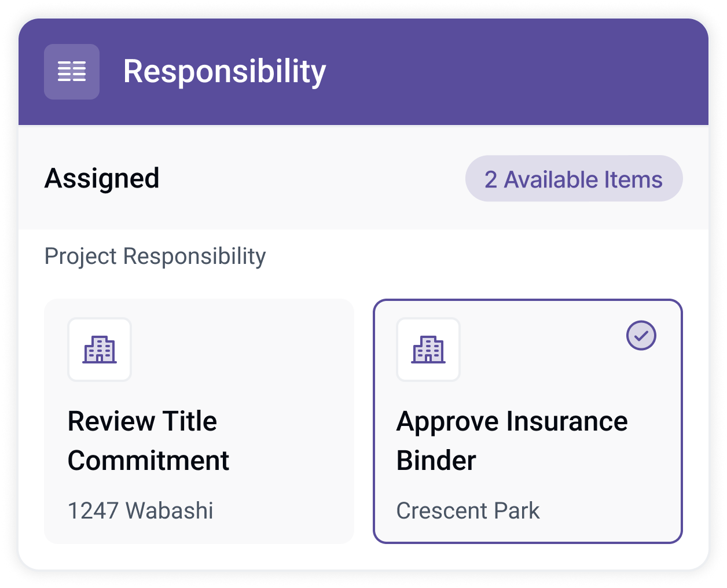The image size is (727, 588).
Task: Click the Responsibility header title
Action: coord(225,72)
